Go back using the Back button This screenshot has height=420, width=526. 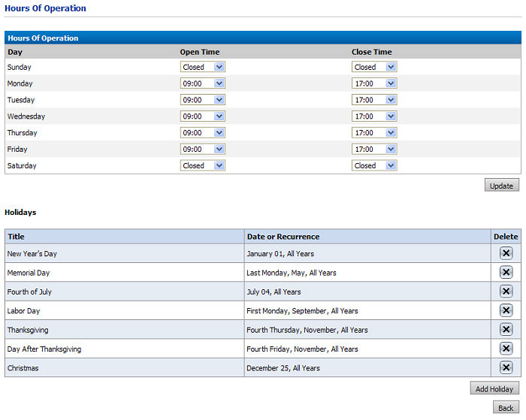point(506,408)
